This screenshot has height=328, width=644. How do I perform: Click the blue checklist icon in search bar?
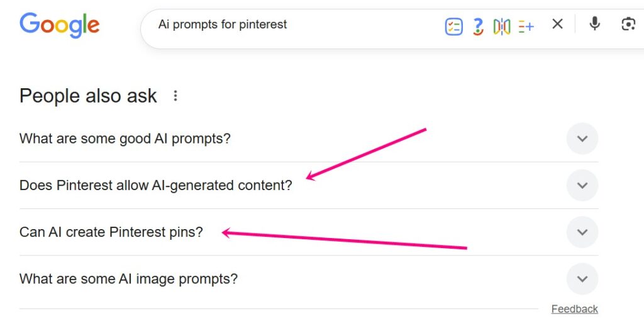pyautogui.click(x=453, y=26)
